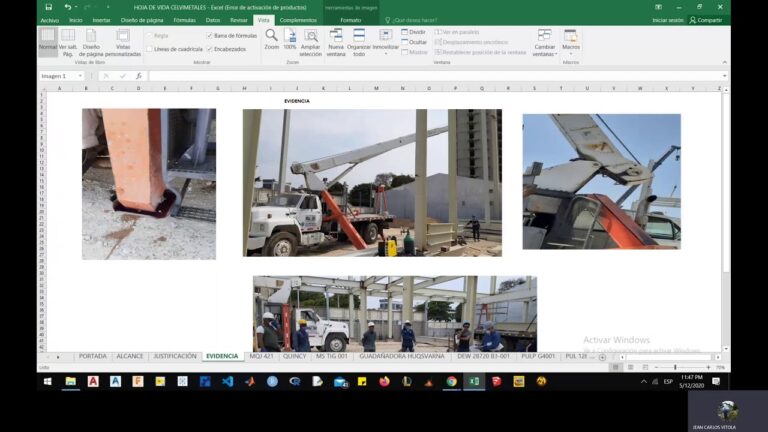Switch to the PORTADA sheet tab
The height and width of the screenshot is (432, 768).
click(x=92, y=356)
